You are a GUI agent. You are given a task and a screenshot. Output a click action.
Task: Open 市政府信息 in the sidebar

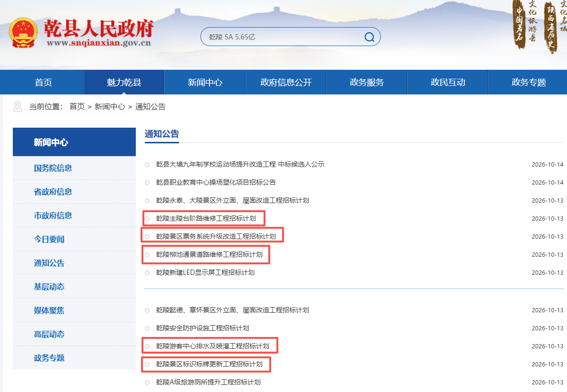pyautogui.click(x=53, y=215)
